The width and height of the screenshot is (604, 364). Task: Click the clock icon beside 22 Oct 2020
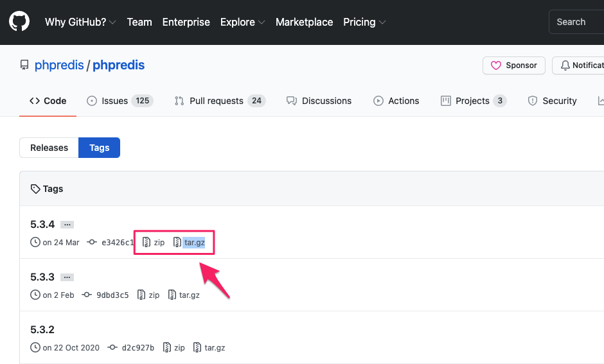(35, 347)
